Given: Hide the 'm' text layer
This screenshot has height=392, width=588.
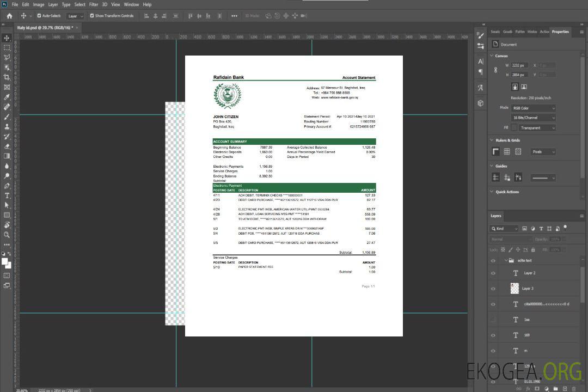Looking at the screenshot, I should pyautogui.click(x=493, y=351).
